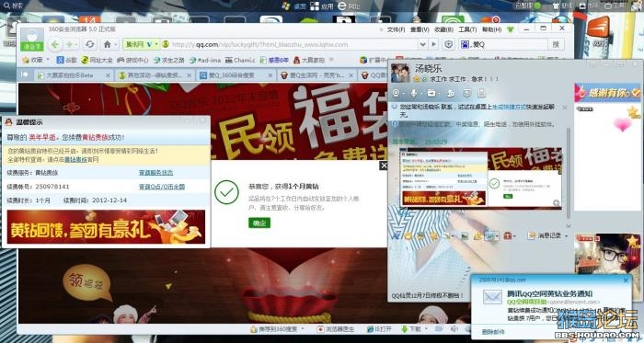Reload the page with the refresh icon
The width and height of the screenshot is (644, 343).
tap(90, 44)
